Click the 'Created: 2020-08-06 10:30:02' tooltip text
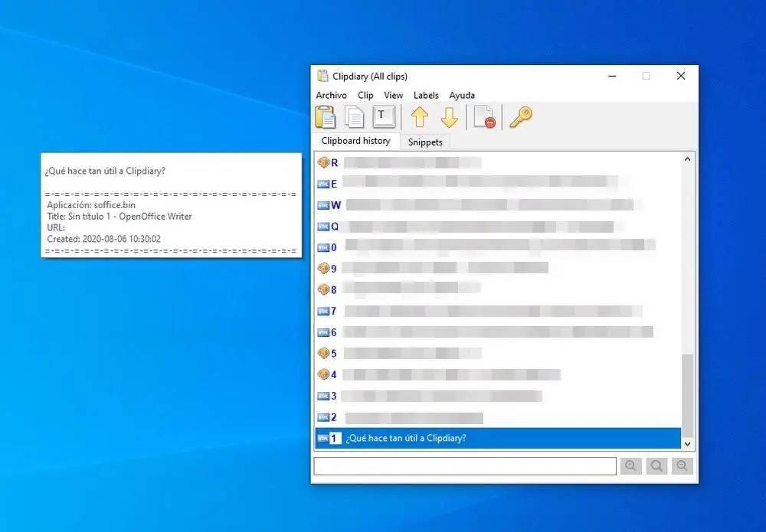Image resolution: width=766 pixels, height=532 pixels. click(103, 239)
